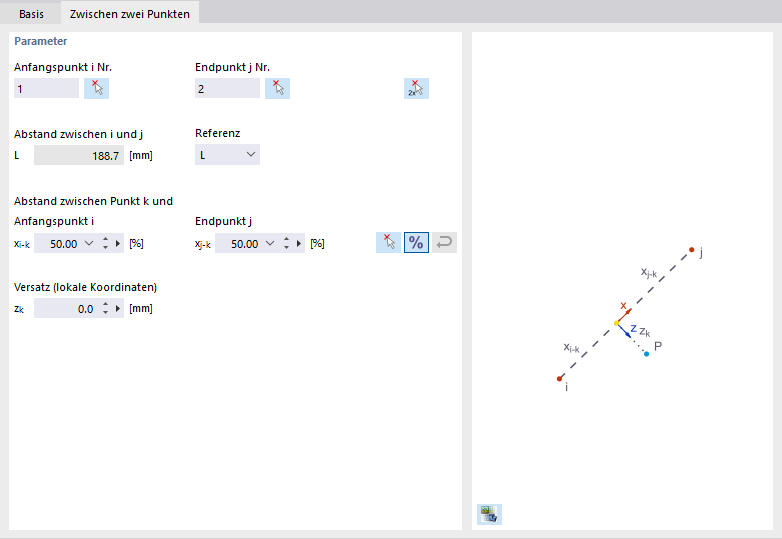Screen dimensions: 782x539
Task: Click the Anfangspunkt i Nr. input field
Action: tap(46, 88)
